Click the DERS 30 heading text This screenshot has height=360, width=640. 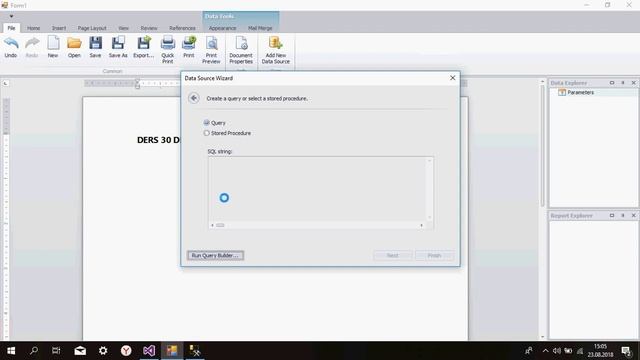coord(158,140)
